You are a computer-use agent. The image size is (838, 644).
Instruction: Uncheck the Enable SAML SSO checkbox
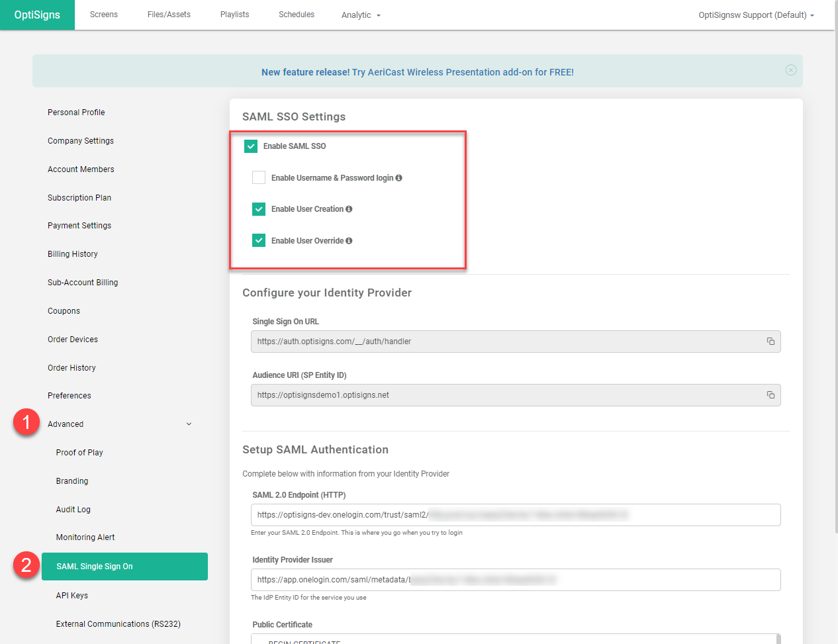coord(251,146)
